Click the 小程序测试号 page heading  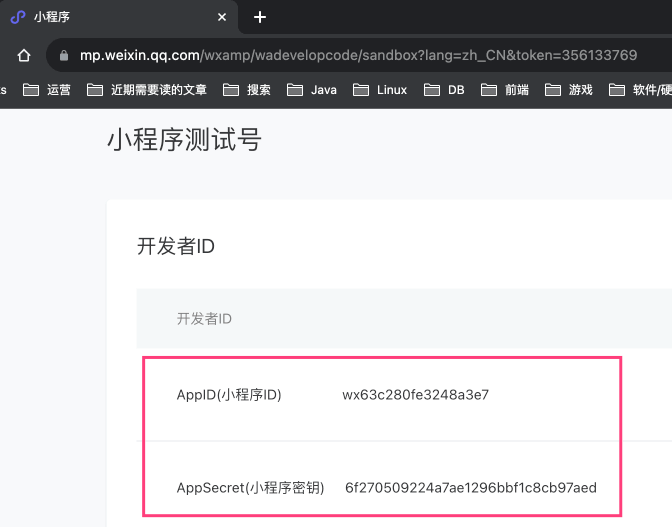pyautogui.click(x=184, y=140)
